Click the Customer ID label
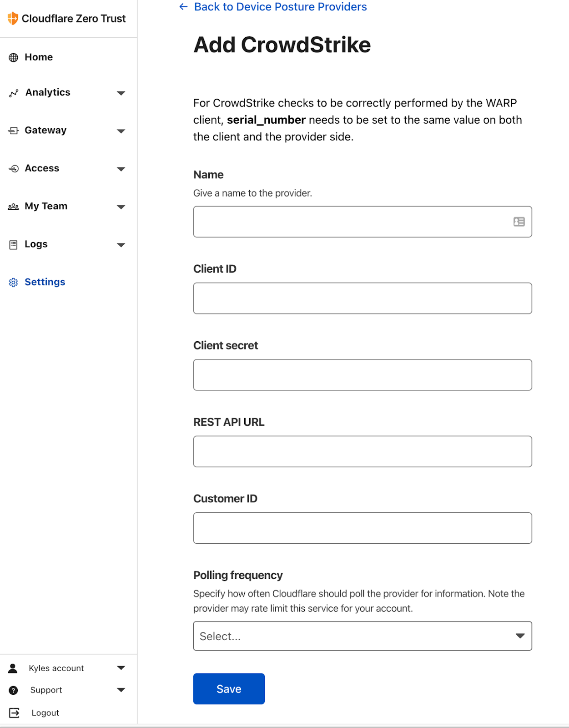This screenshot has height=728, width=569. click(225, 499)
